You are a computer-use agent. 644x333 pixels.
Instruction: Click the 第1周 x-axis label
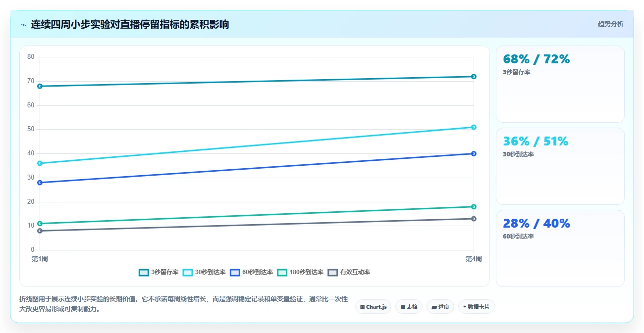point(40,259)
